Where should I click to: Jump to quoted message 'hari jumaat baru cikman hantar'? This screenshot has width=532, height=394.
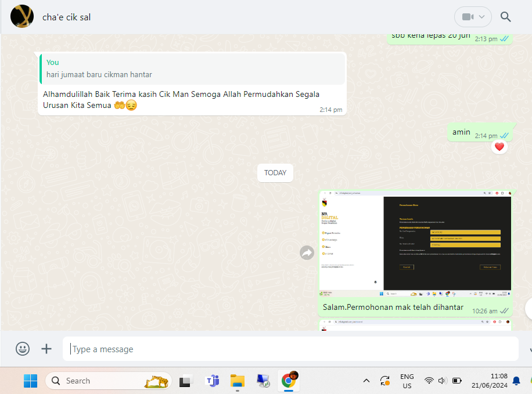[x=192, y=68]
